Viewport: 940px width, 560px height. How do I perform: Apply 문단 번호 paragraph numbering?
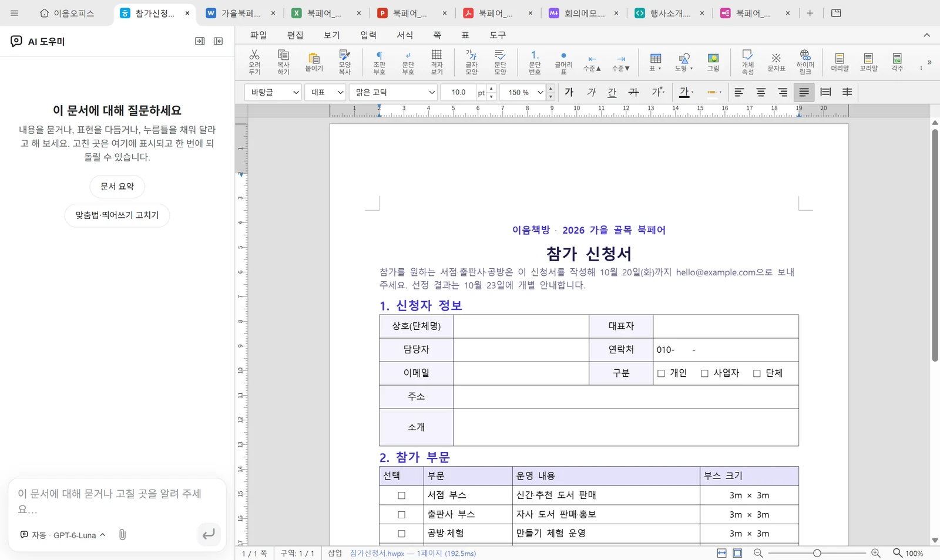coord(535,62)
